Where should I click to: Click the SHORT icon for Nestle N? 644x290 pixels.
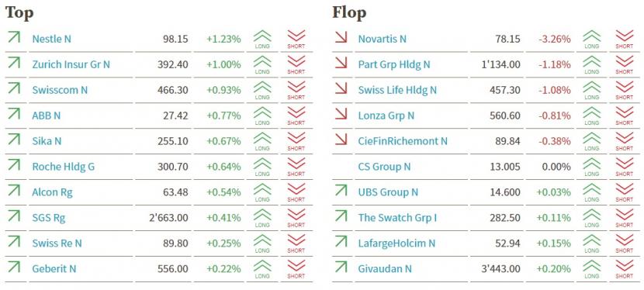point(296,40)
